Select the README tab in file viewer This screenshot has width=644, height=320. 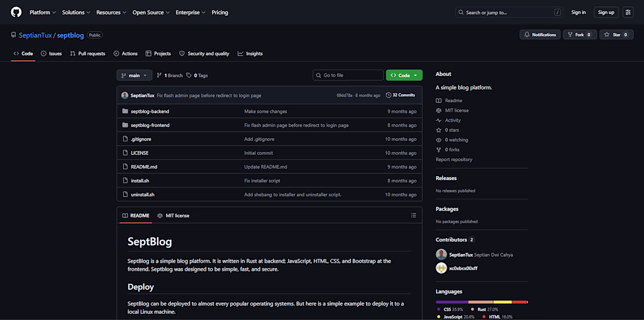(136, 215)
